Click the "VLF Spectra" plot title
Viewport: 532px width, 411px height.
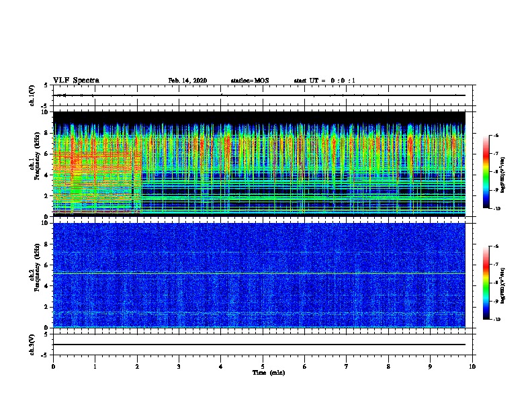point(76,80)
